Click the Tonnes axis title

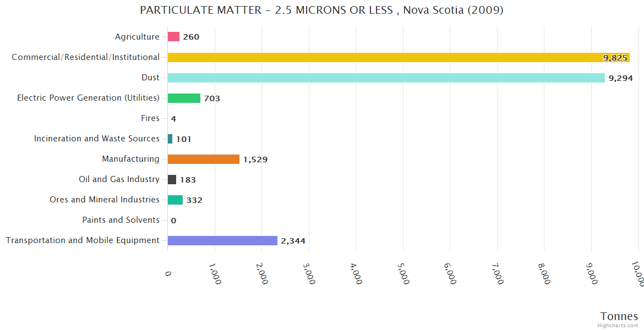point(619,316)
